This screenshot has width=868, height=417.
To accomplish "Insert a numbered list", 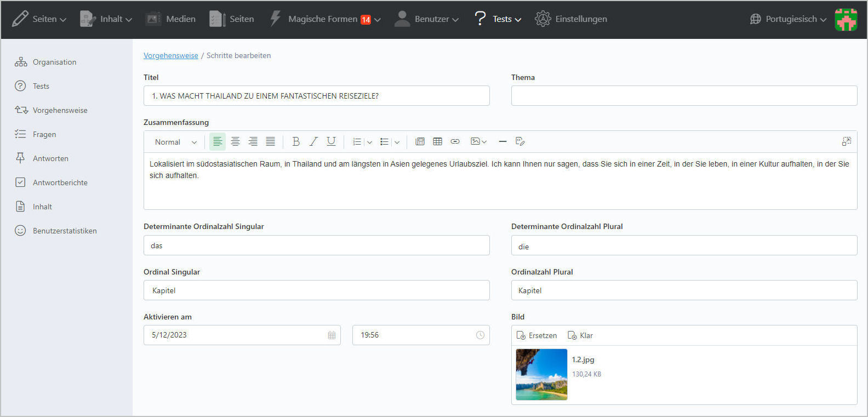I will 357,141.
